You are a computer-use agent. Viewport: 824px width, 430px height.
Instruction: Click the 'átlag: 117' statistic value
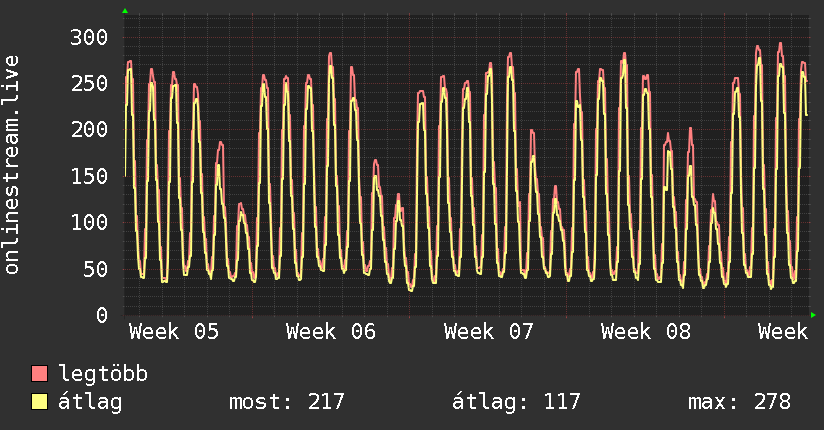[516, 403]
